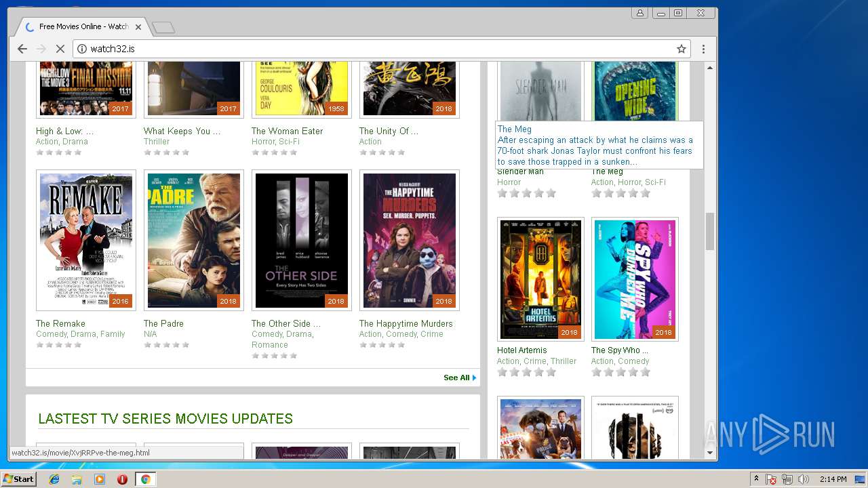Viewport: 868px width, 488px height.
Task: Open The Spy Who Dumped Me poster
Action: tap(635, 279)
